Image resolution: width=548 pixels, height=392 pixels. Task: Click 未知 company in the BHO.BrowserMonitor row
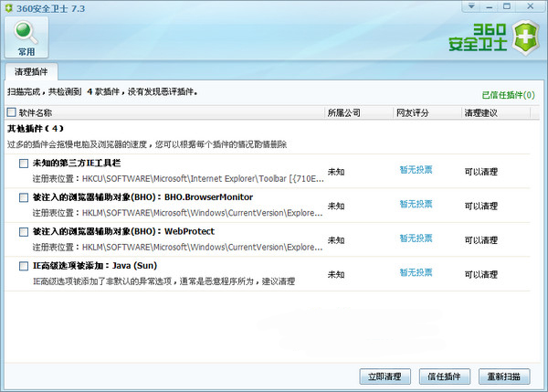coord(336,206)
